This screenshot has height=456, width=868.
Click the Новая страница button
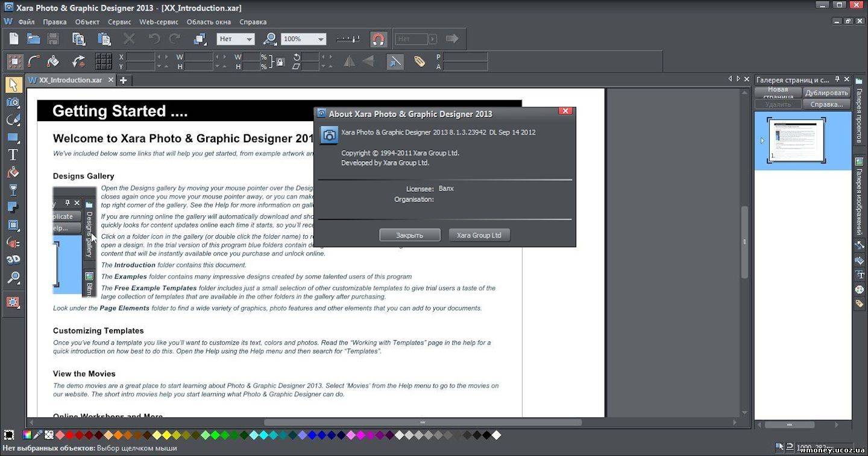[778, 93]
